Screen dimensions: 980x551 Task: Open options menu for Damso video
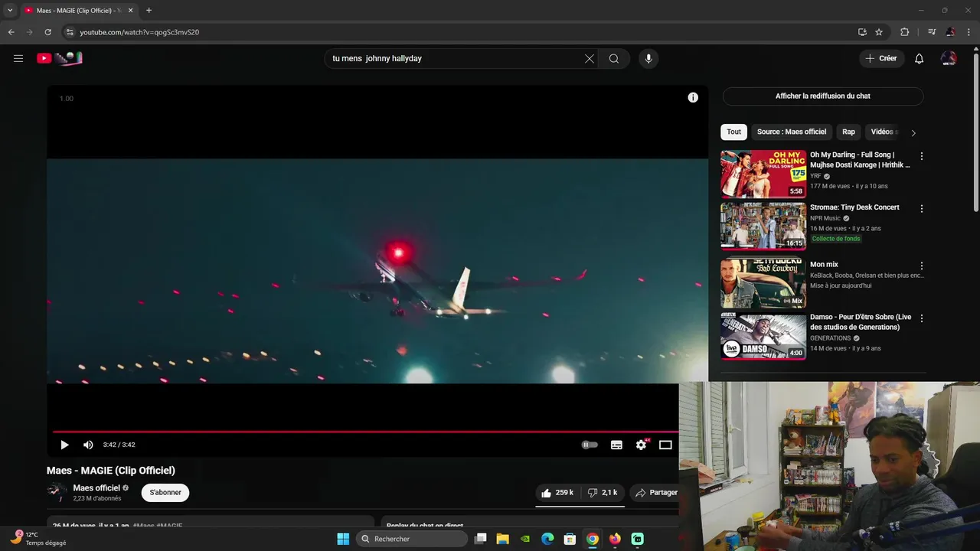click(x=921, y=318)
